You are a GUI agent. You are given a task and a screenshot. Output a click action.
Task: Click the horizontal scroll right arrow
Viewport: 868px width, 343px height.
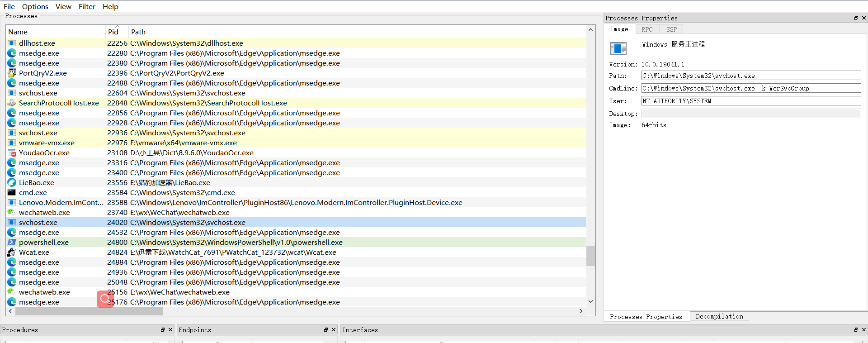point(581,311)
